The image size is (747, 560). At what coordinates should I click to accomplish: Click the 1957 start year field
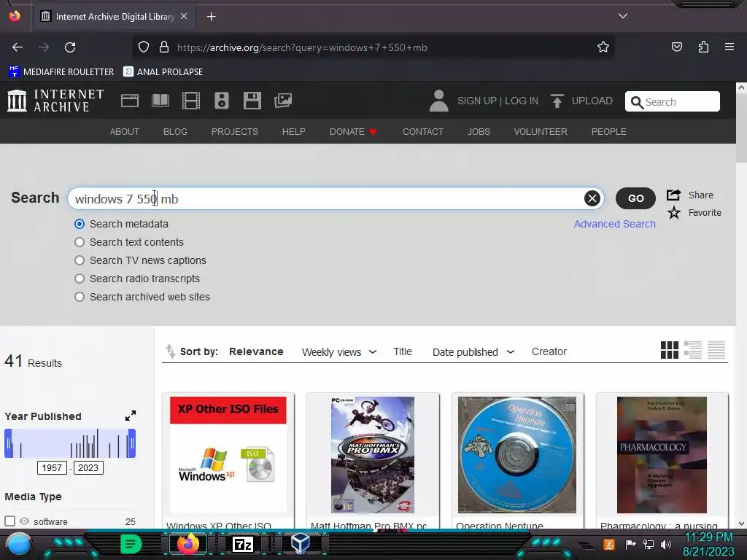(x=52, y=467)
